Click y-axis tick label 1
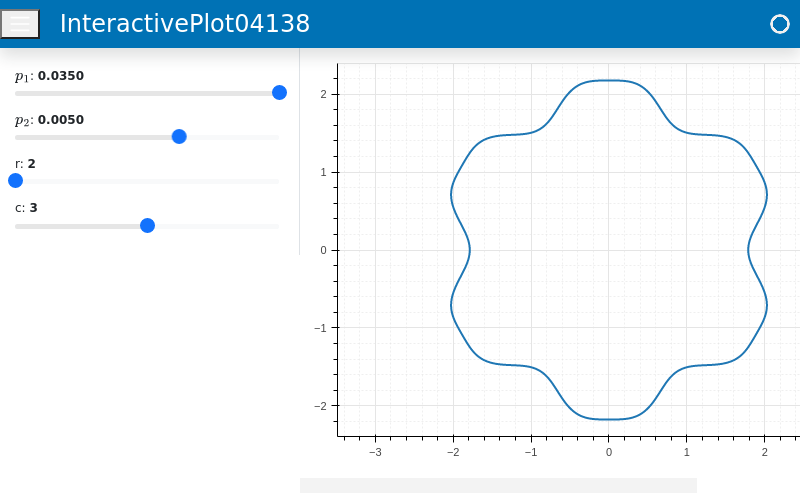 coord(323,172)
